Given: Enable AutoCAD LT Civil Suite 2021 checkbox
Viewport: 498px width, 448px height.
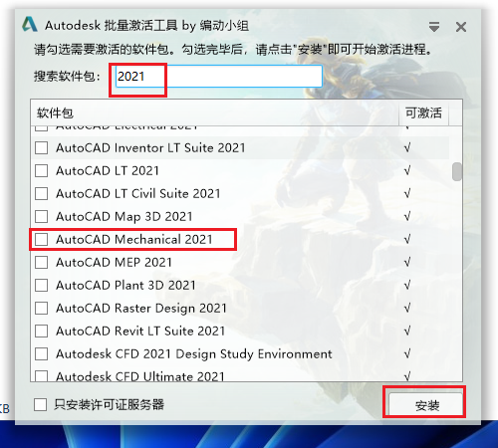Looking at the screenshot, I should point(41,193).
